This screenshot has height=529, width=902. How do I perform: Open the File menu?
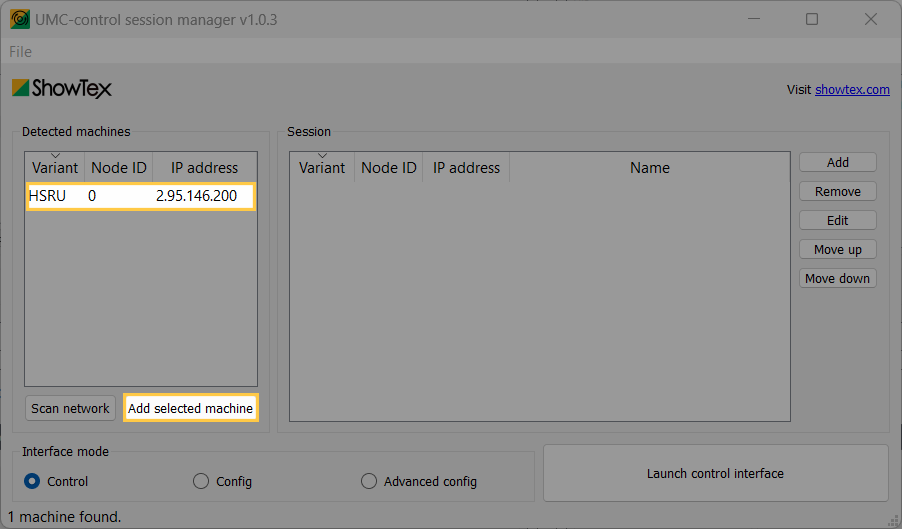(20, 52)
